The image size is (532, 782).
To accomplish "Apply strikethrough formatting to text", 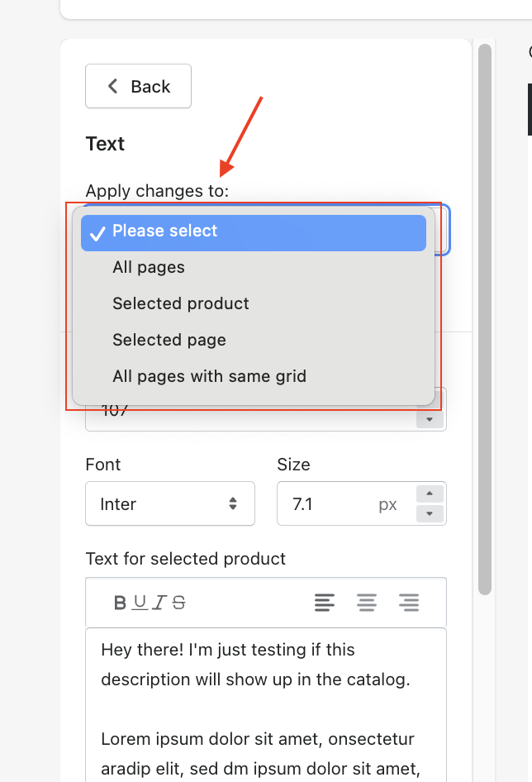I will coord(178,603).
